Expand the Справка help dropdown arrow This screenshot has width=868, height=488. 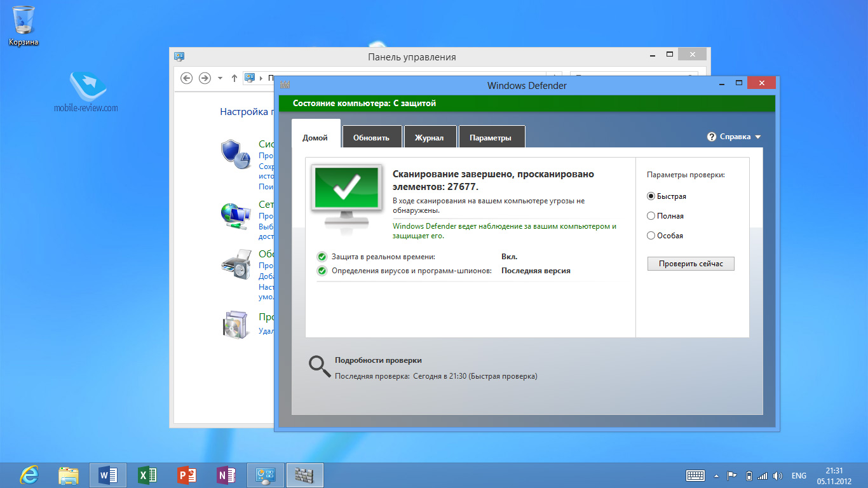[x=757, y=137]
